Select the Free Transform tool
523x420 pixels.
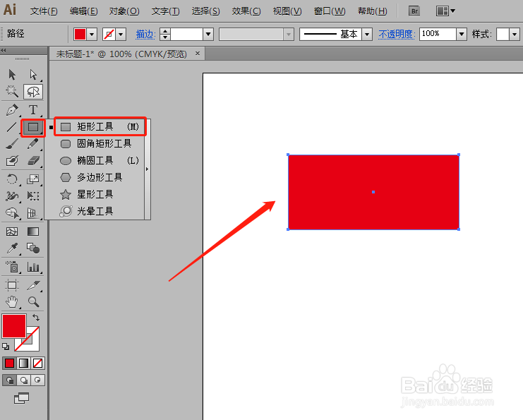tap(33, 196)
